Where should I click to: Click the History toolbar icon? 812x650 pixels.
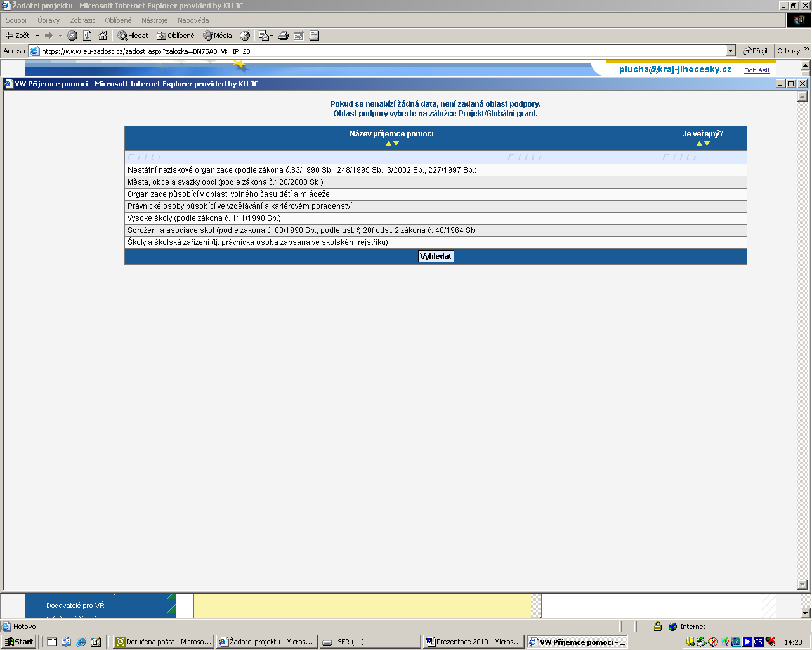pos(245,36)
